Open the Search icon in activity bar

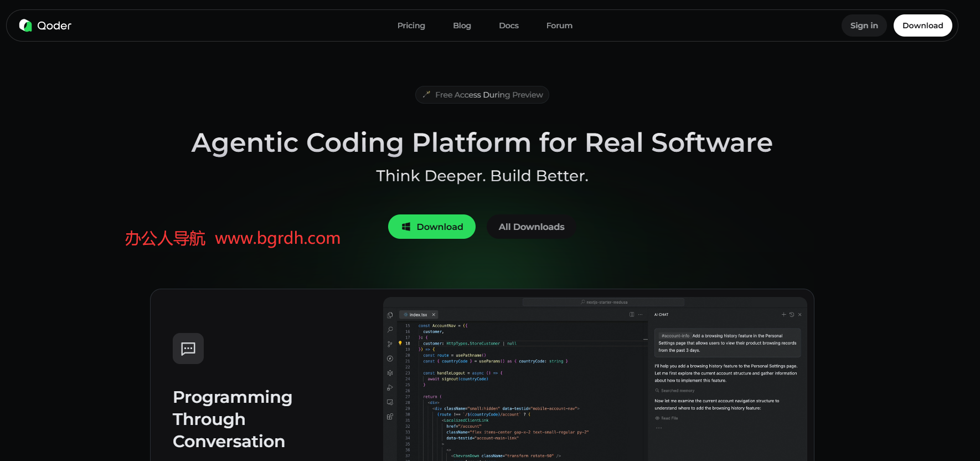pos(390,330)
